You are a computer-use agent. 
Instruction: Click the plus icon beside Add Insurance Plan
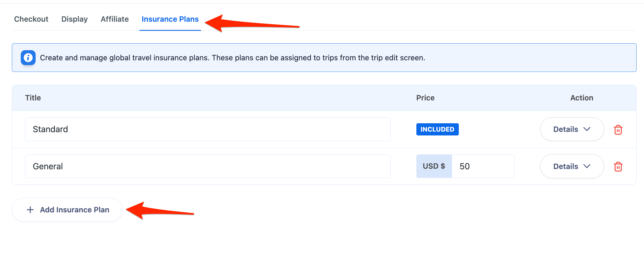click(x=30, y=210)
